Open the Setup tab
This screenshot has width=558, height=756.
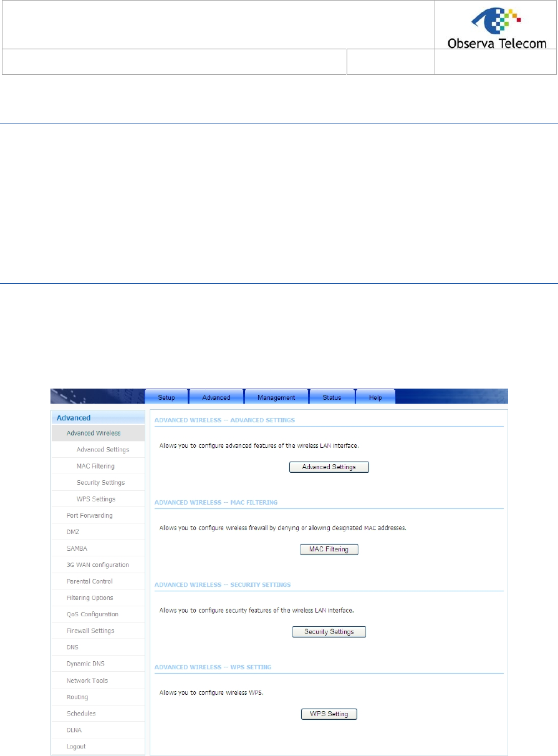tap(166, 397)
